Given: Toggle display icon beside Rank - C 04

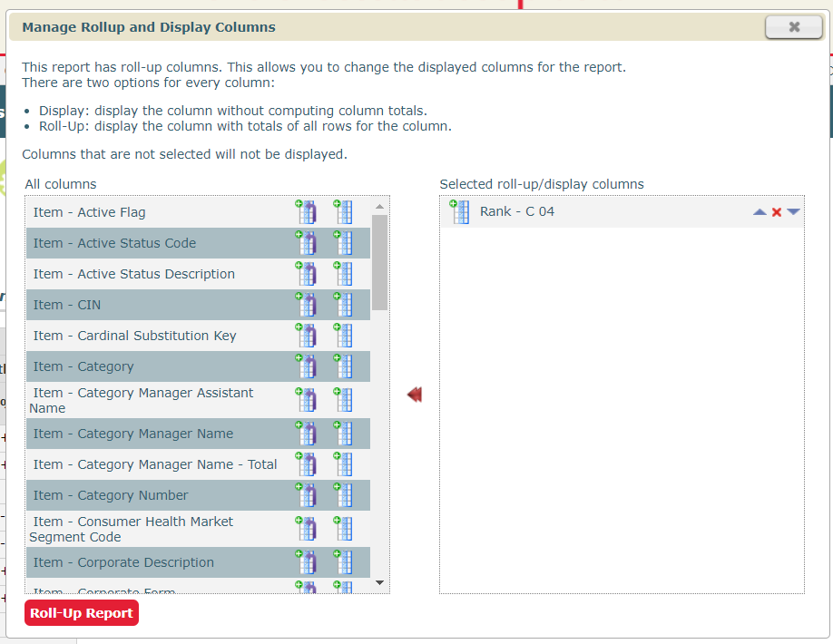Looking at the screenshot, I should click(x=459, y=212).
